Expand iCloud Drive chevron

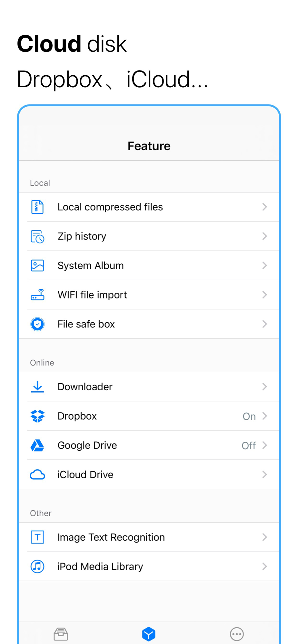click(264, 475)
